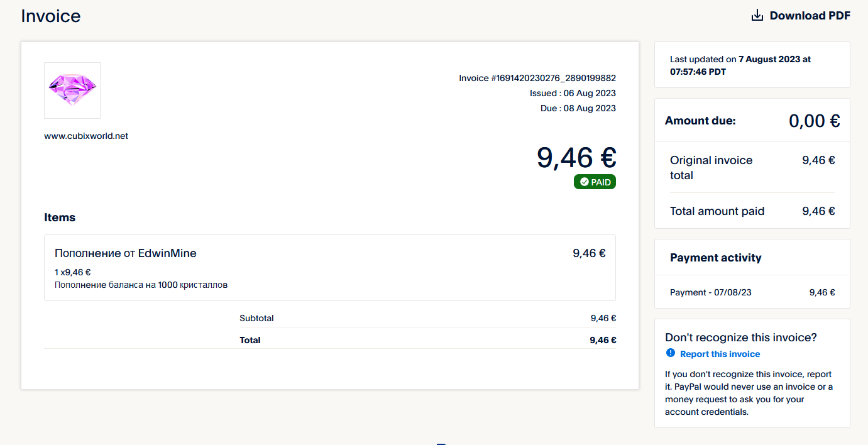Click the Due : 08 Aug 2023 date
Viewport: 868px width, 445px height.
pos(578,108)
